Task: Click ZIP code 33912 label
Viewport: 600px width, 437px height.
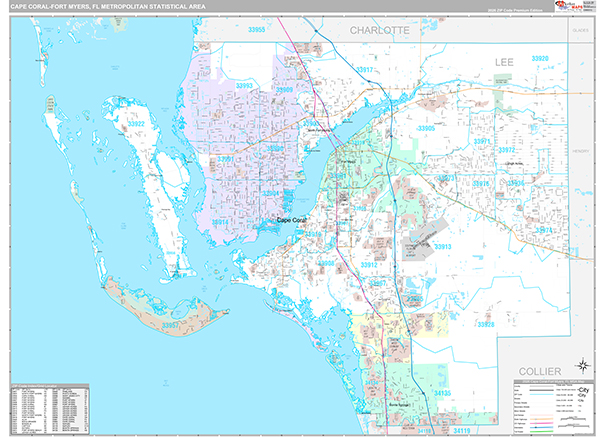Action: point(369,264)
